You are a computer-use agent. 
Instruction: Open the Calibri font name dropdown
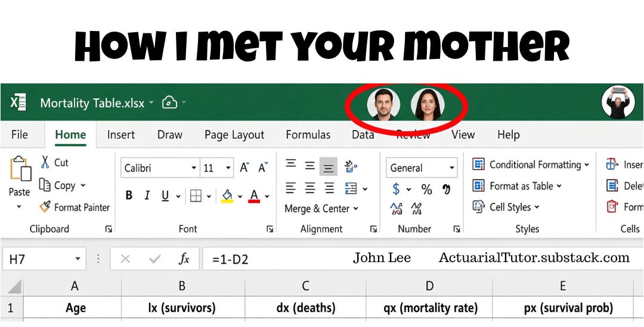pos(194,168)
